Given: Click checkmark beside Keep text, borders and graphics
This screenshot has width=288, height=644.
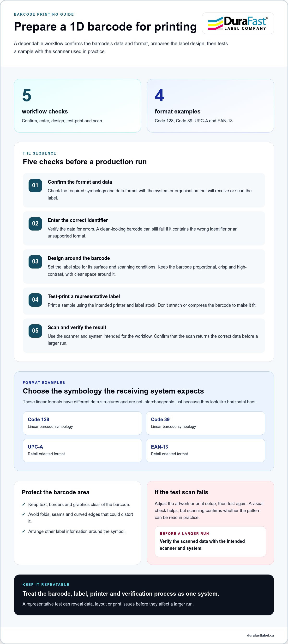Looking at the screenshot, I should pos(24,505).
